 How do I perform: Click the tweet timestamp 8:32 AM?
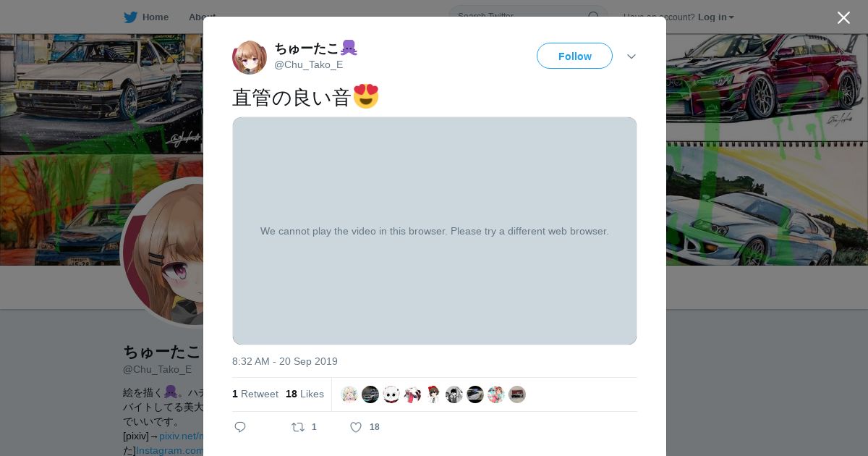[285, 361]
